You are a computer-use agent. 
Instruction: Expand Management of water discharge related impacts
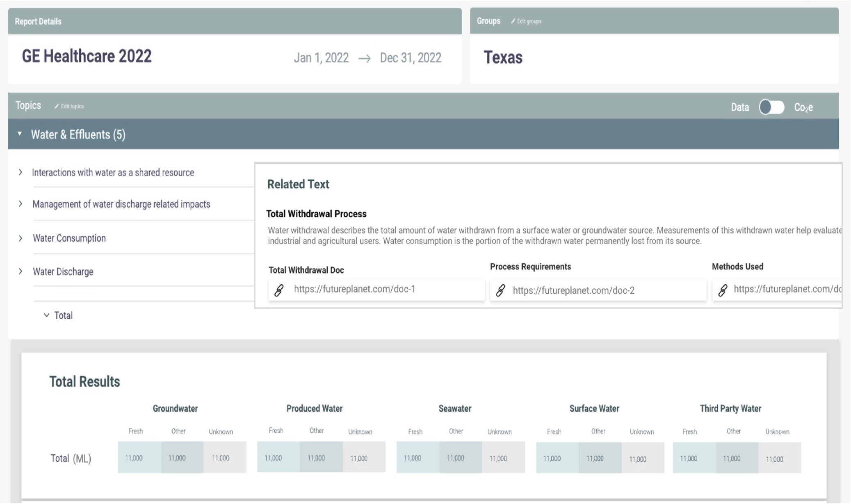click(21, 204)
